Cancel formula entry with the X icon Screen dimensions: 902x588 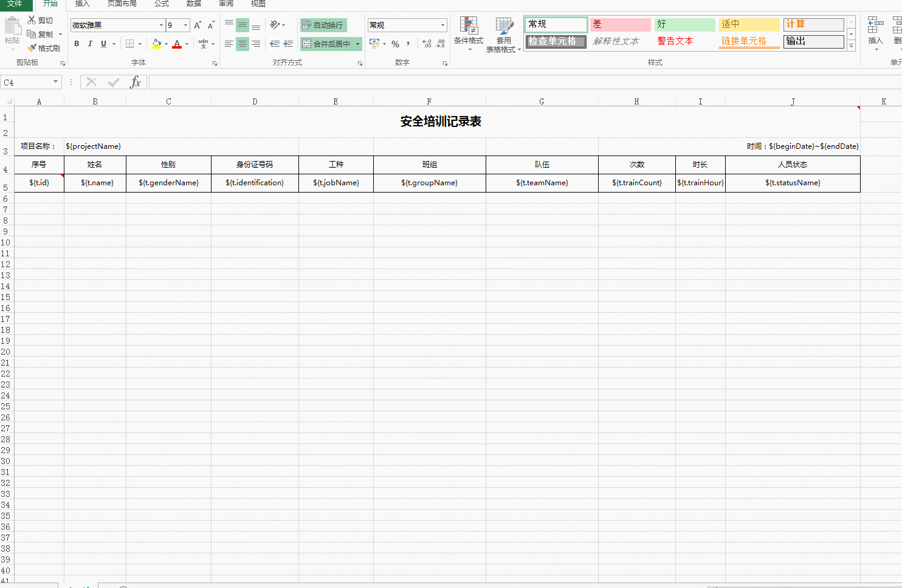(x=92, y=82)
